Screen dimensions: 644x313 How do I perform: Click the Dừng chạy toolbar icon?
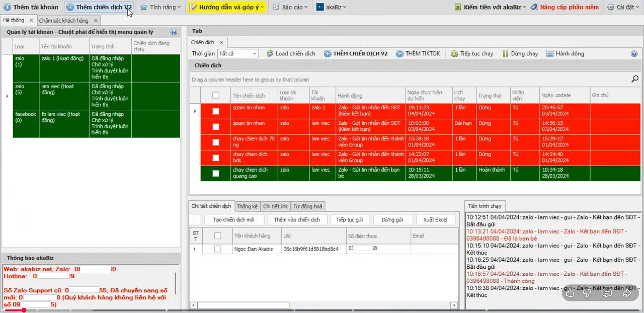point(505,54)
